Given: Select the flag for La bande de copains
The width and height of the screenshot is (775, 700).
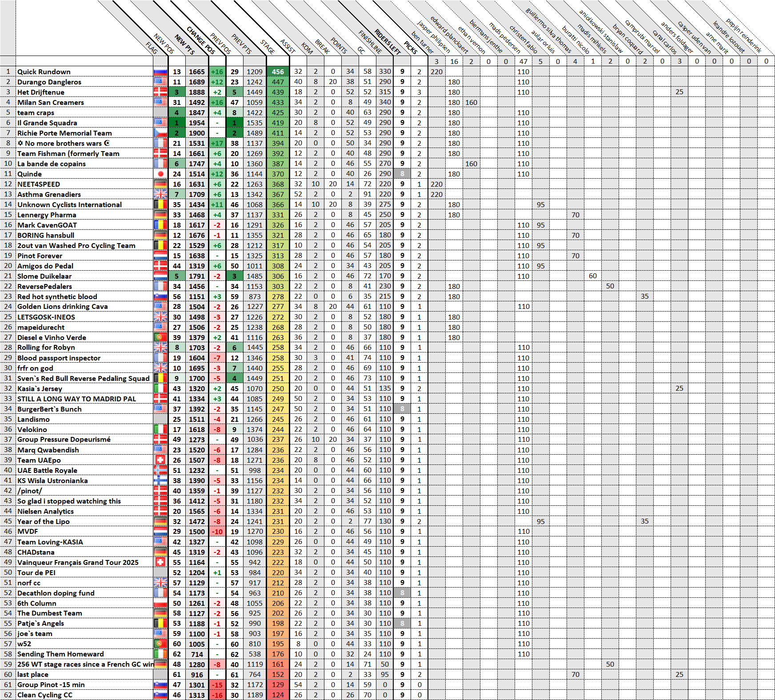Looking at the screenshot, I should coord(160,164).
